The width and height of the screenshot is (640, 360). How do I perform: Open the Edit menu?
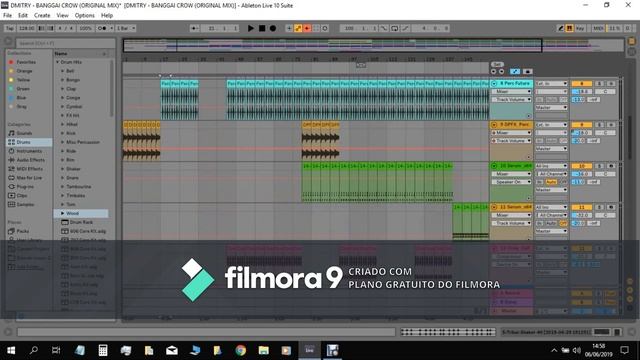[23, 15]
